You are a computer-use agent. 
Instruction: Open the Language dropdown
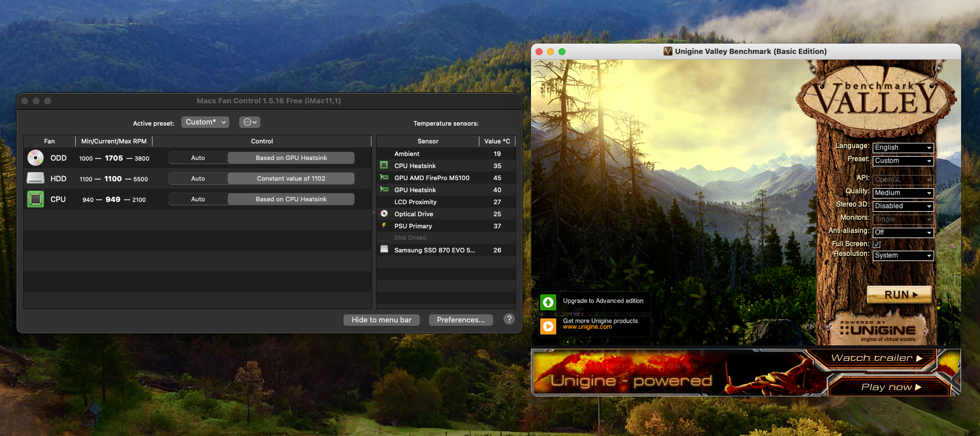click(903, 147)
